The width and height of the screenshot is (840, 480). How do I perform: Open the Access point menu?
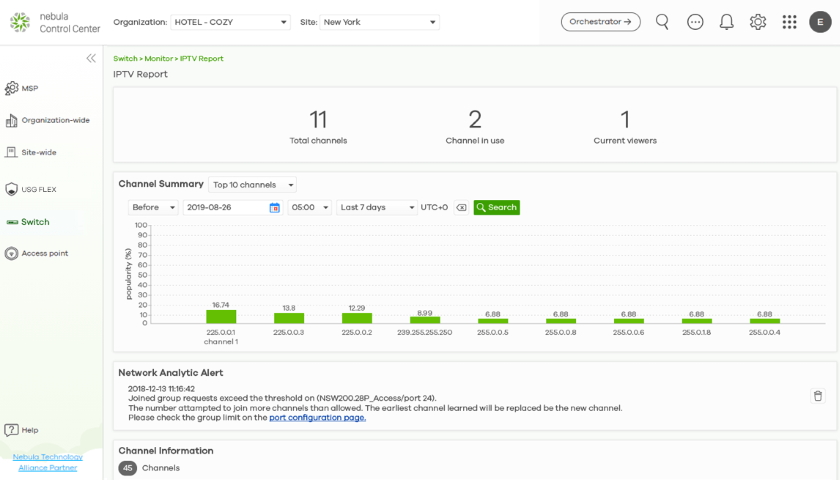point(45,253)
